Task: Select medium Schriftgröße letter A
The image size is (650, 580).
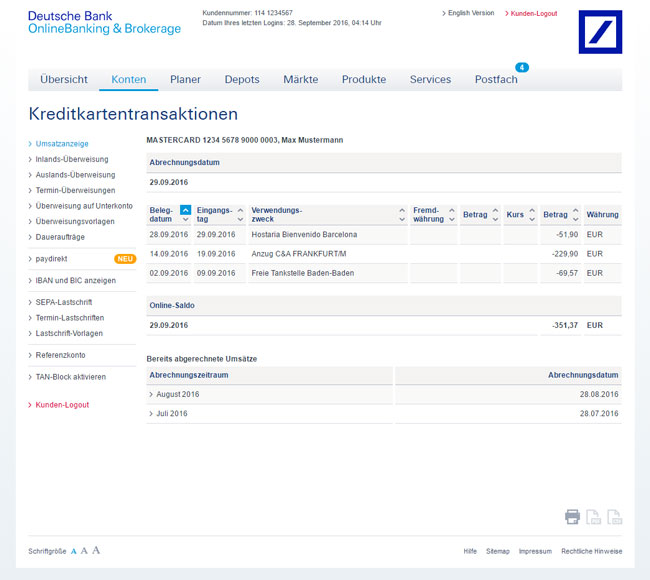Action: [x=84, y=551]
